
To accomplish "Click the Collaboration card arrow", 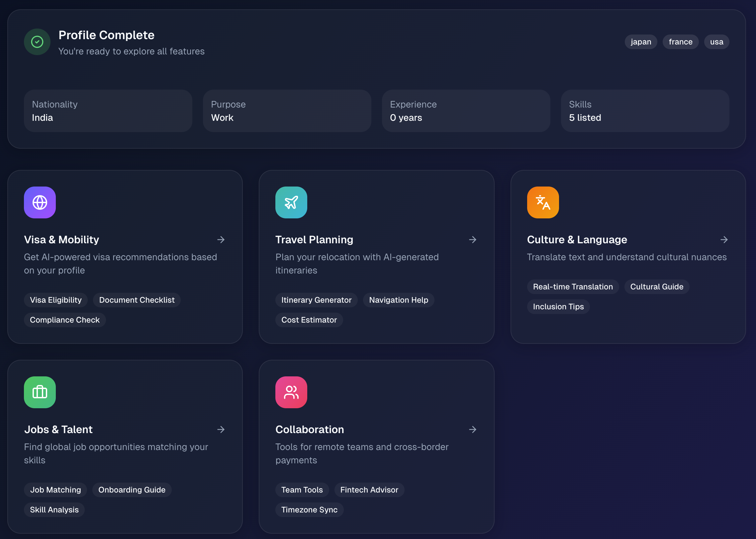I will (x=473, y=429).
